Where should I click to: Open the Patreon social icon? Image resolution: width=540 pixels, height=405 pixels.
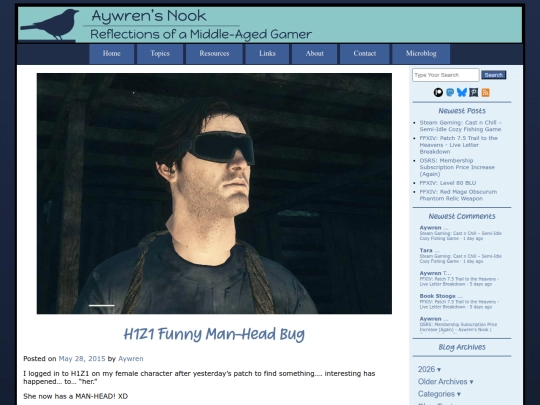(438, 92)
